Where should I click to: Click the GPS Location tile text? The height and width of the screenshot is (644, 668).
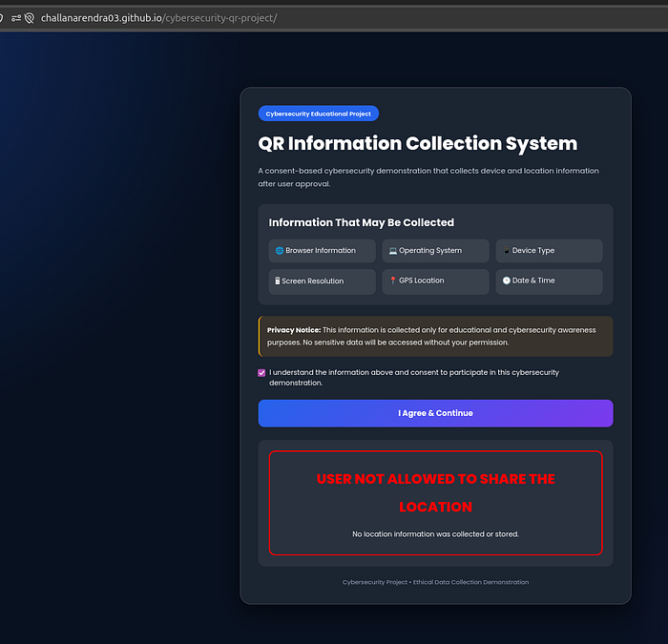tap(422, 280)
